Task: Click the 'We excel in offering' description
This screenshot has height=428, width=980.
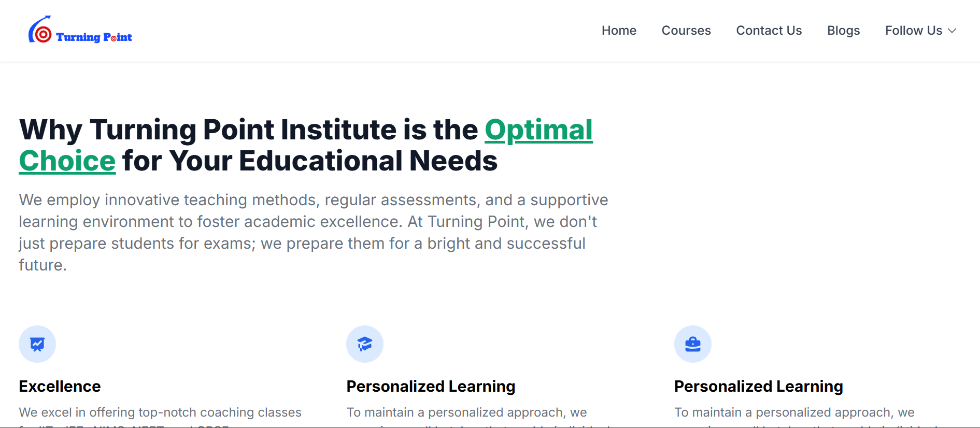Action: click(x=160, y=412)
